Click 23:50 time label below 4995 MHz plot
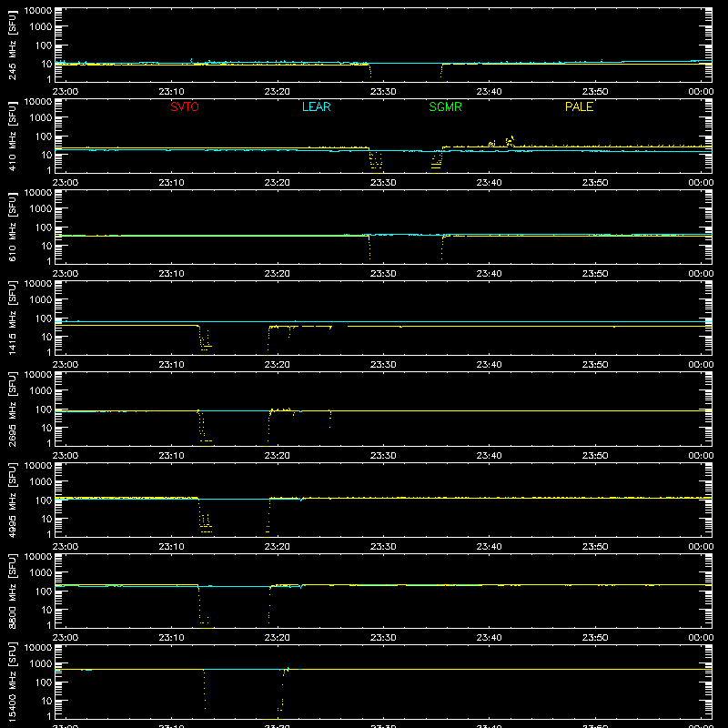 (x=595, y=547)
